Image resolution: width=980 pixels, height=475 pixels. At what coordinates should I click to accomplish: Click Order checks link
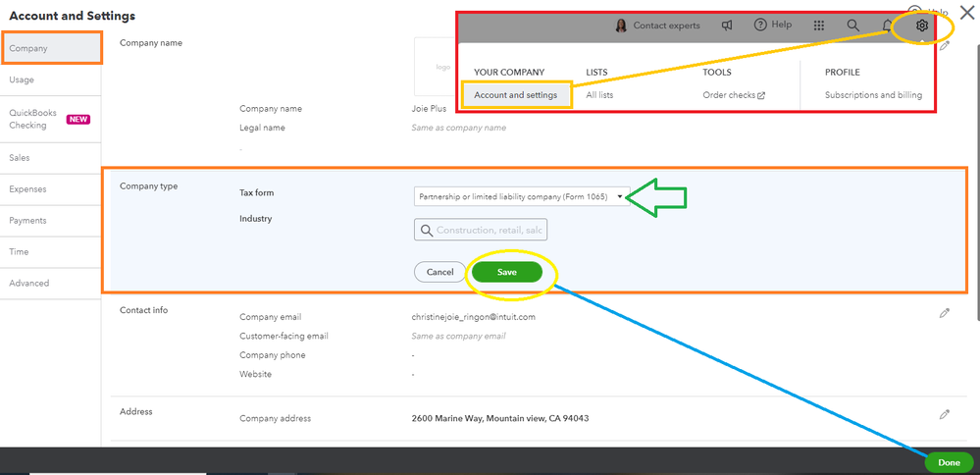[734, 95]
